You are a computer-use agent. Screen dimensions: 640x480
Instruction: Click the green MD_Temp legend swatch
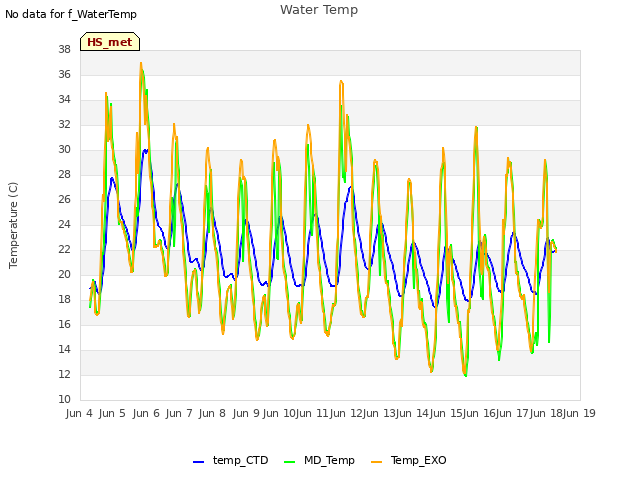[x=289, y=462]
